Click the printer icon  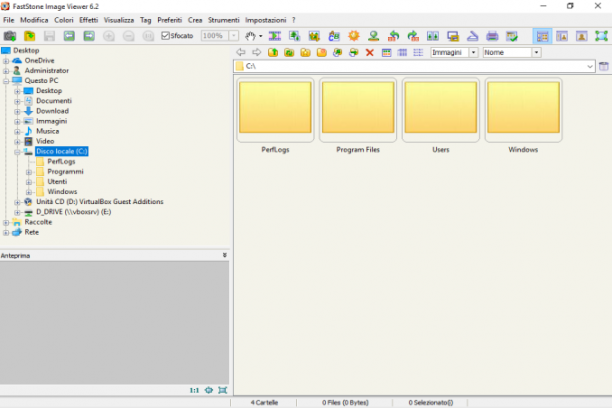coord(492,36)
